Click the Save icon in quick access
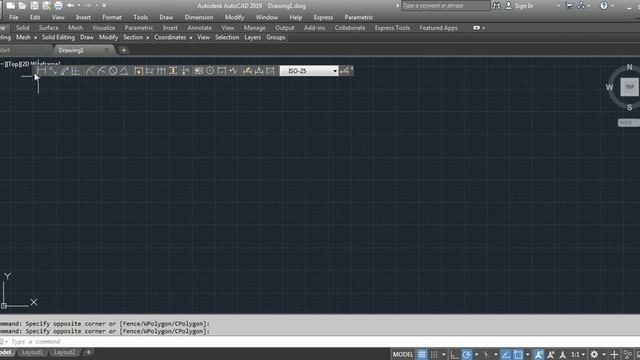640x360 pixels. click(x=35, y=5)
